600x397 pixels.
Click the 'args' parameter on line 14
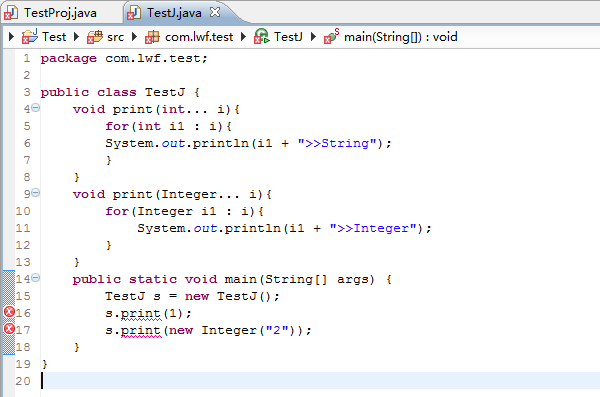pyautogui.click(x=353, y=279)
